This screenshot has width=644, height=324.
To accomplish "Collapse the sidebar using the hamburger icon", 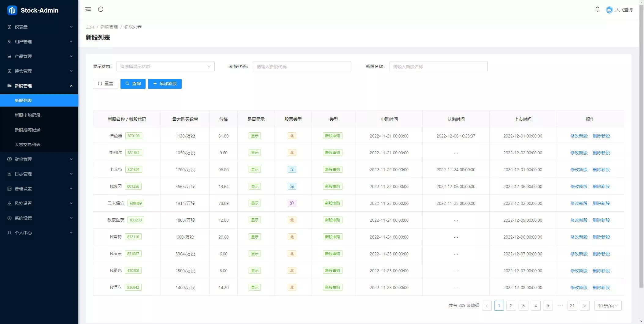I will click(88, 9).
